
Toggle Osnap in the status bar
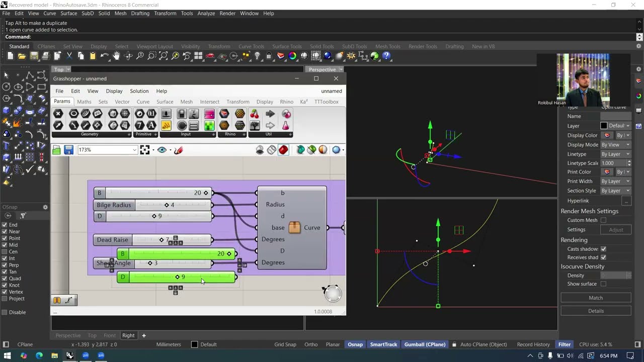[x=355, y=344]
